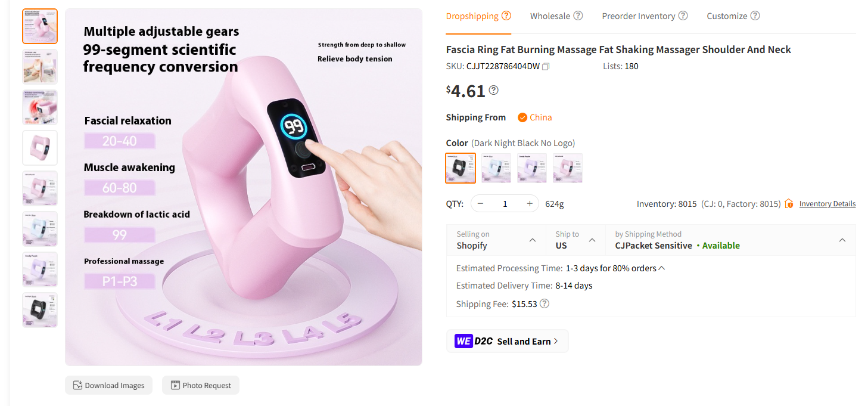
Task: Switch to the Wholesale tab
Action: (549, 15)
